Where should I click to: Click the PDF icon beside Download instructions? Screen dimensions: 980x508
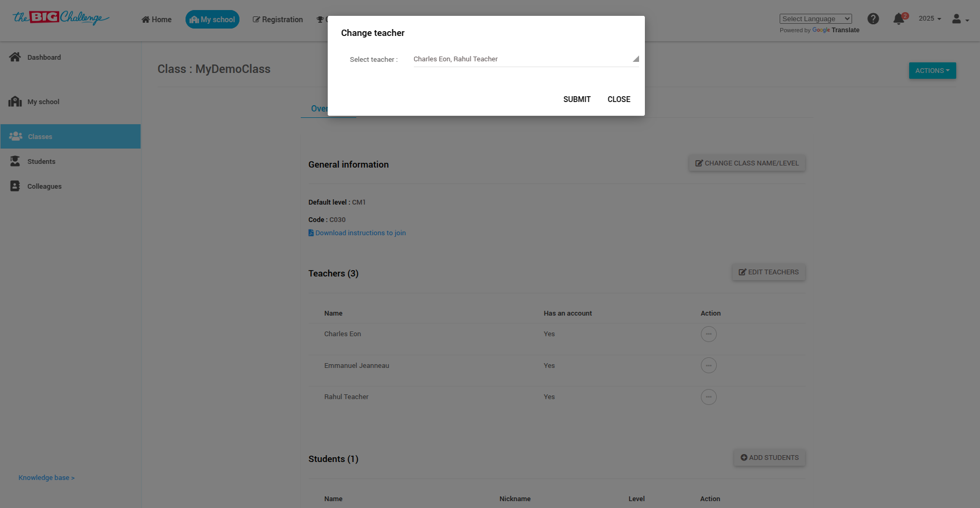click(x=311, y=233)
